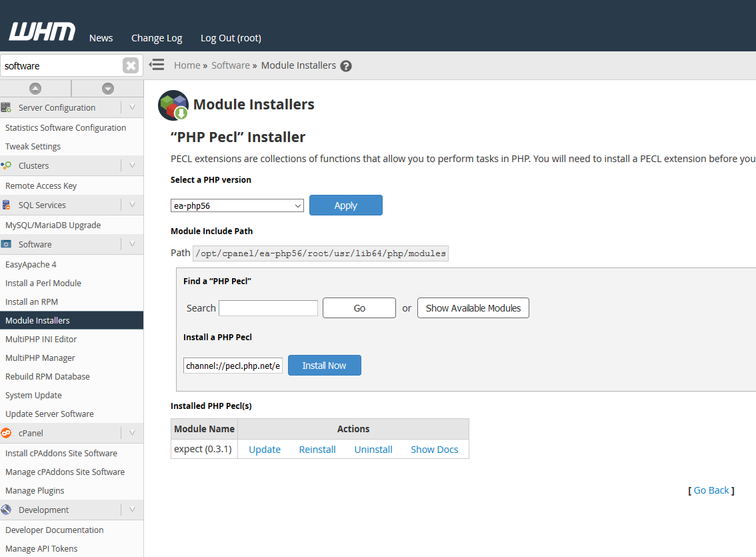Focus the PHP Pecl search field
The image size is (756, 557).
268,308
